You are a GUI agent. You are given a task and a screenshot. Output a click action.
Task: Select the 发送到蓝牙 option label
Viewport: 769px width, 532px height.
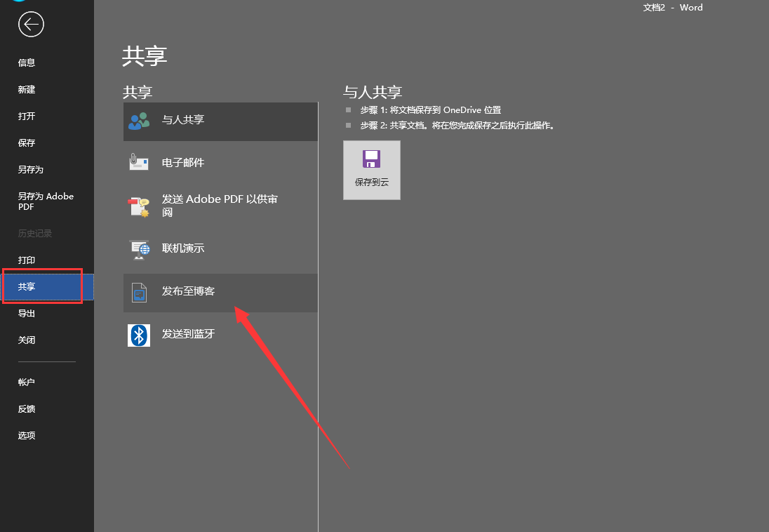pyautogui.click(x=188, y=333)
